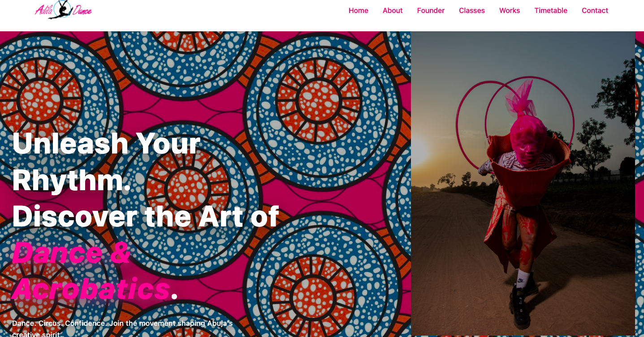The width and height of the screenshot is (644, 337).
Task: Click the masked dancer hero photo
Action: coord(523,183)
